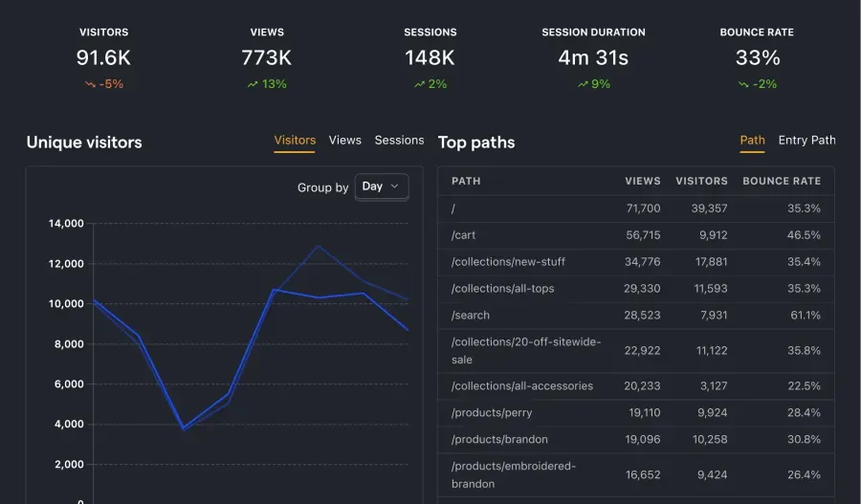Click the 39,357 visitors cell
The width and height of the screenshot is (861, 504).
tap(709, 208)
